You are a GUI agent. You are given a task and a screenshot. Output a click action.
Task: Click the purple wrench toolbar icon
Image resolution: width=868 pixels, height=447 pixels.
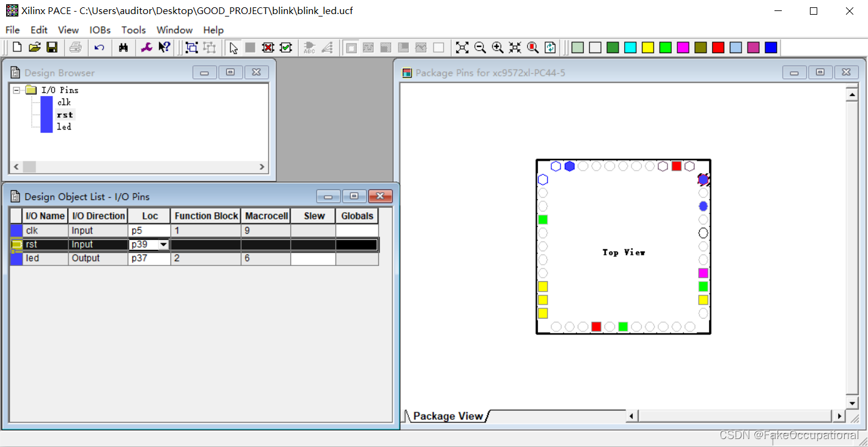click(x=147, y=48)
